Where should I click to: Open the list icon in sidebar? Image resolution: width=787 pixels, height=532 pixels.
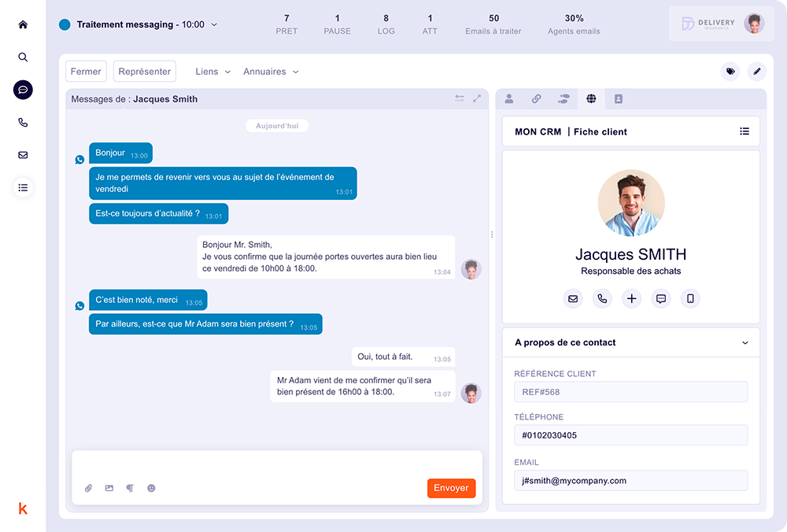click(23, 188)
